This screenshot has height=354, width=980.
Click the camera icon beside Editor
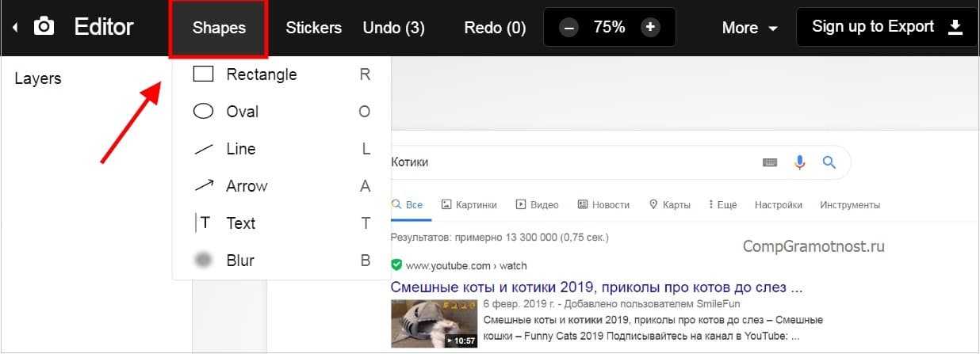[x=44, y=27]
